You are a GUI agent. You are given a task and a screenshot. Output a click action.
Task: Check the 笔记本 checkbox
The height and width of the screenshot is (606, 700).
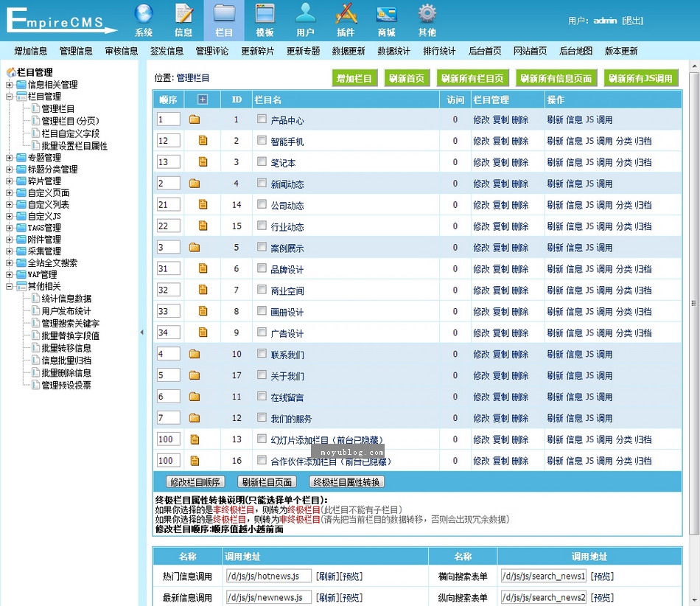click(262, 161)
